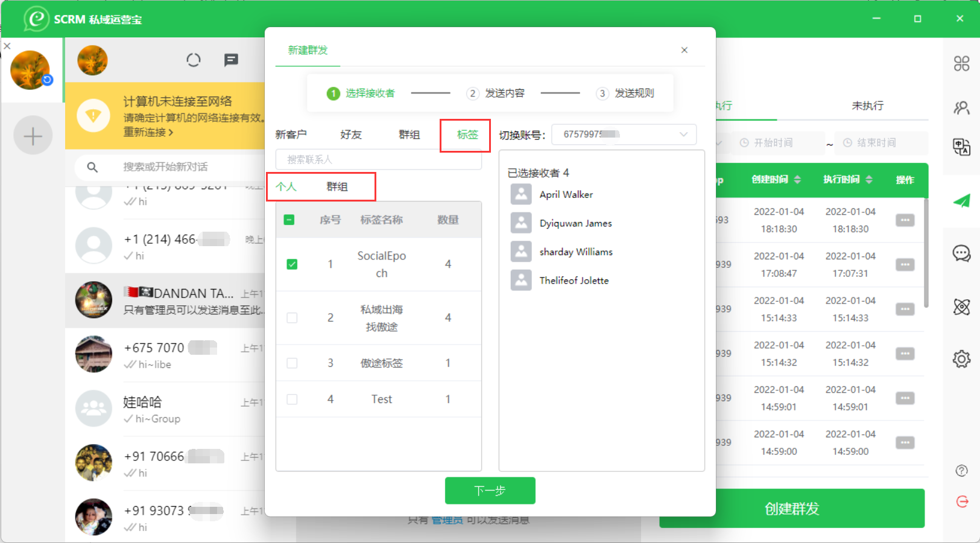
Task: Click the 创建群发 button
Action: pyautogui.click(x=792, y=509)
